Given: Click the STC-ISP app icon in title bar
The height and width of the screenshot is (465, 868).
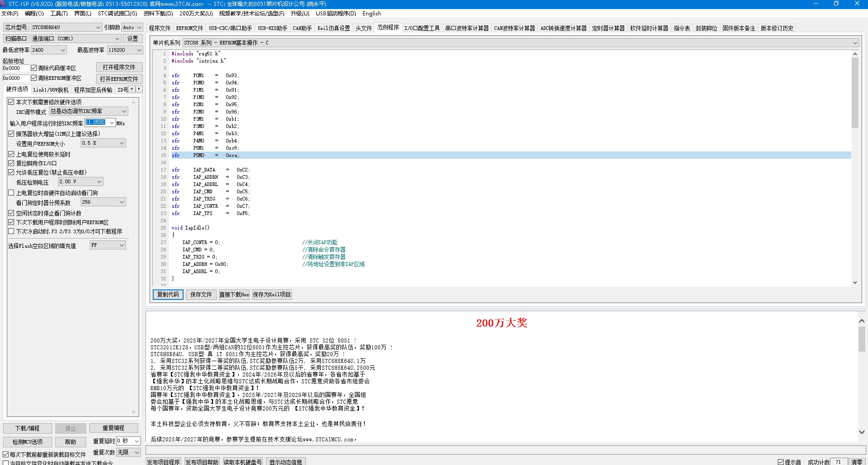Looking at the screenshot, I should pyautogui.click(x=3, y=4).
